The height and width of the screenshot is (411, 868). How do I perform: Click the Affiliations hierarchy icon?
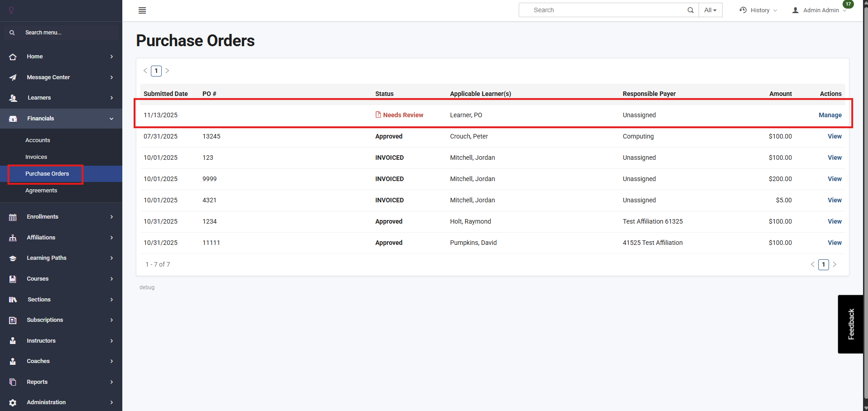click(x=13, y=238)
